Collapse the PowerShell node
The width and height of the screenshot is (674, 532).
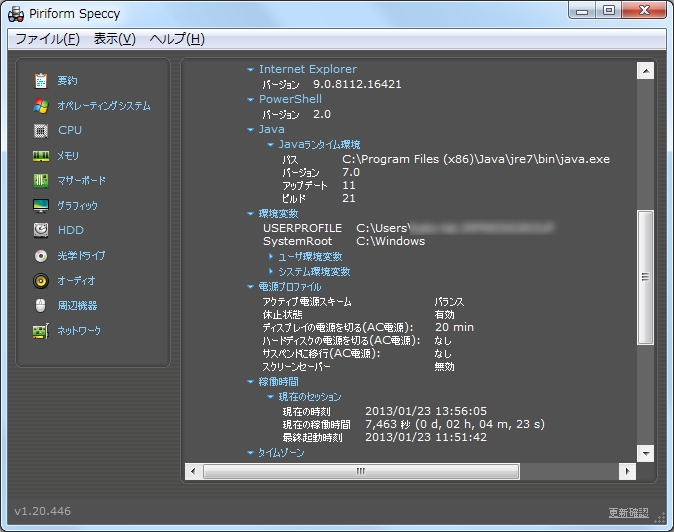click(251, 100)
